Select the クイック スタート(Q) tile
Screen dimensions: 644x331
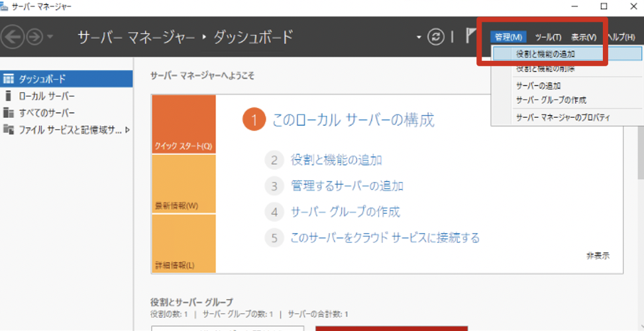(184, 124)
